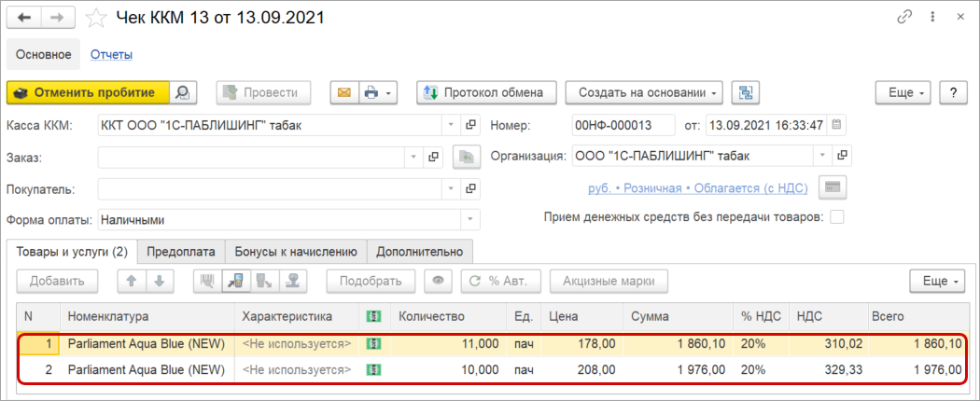The width and height of the screenshot is (980, 401).
Task: Expand the Форма оплаты dropdown
Action: tap(470, 219)
